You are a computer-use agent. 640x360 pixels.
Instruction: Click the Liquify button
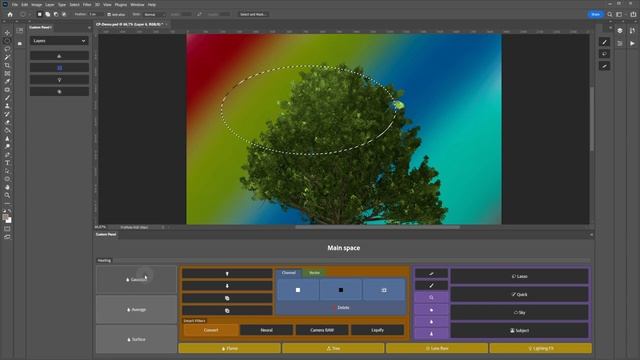click(x=377, y=330)
